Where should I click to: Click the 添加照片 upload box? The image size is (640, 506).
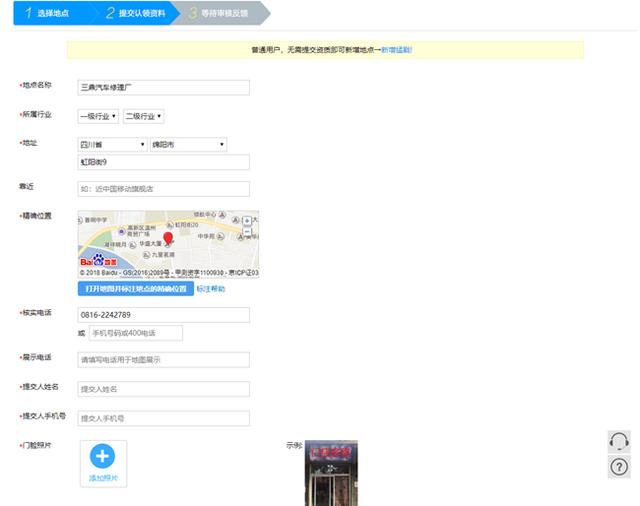pos(103,464)
